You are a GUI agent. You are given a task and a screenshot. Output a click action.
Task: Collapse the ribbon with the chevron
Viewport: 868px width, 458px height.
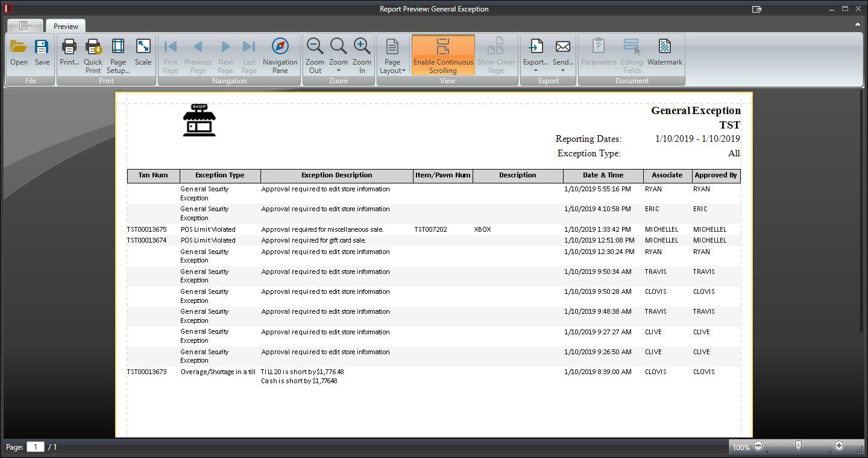[857, 25]
